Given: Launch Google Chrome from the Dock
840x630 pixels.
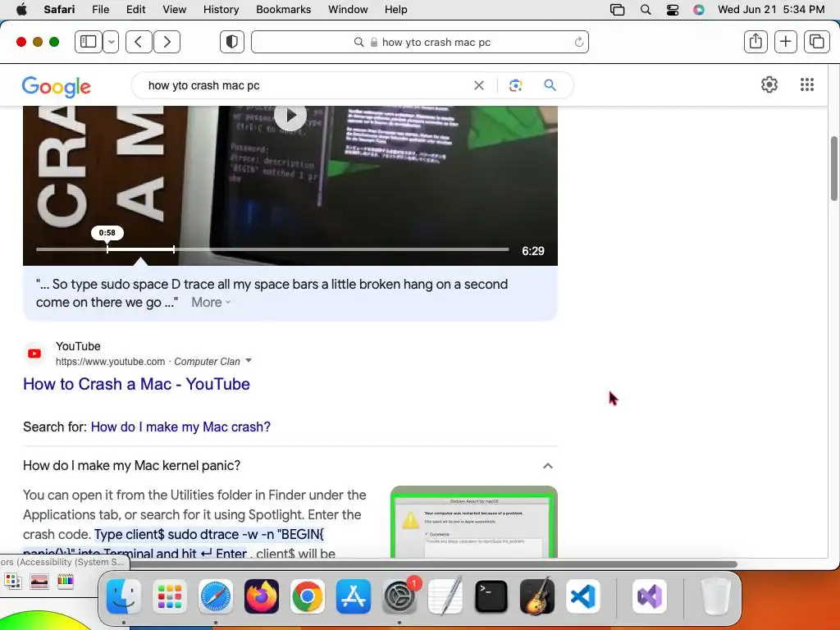Looking at the screenshot, I should 308,596.
